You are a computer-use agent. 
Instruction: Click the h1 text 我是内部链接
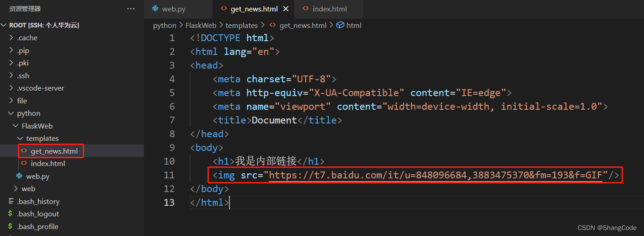(x=266, y=161)
